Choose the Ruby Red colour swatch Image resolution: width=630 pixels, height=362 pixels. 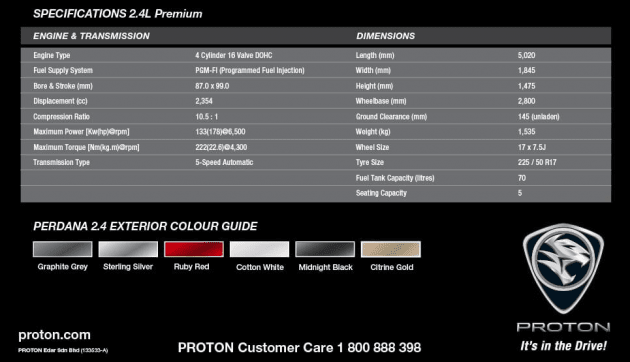[x=194, y=249]
